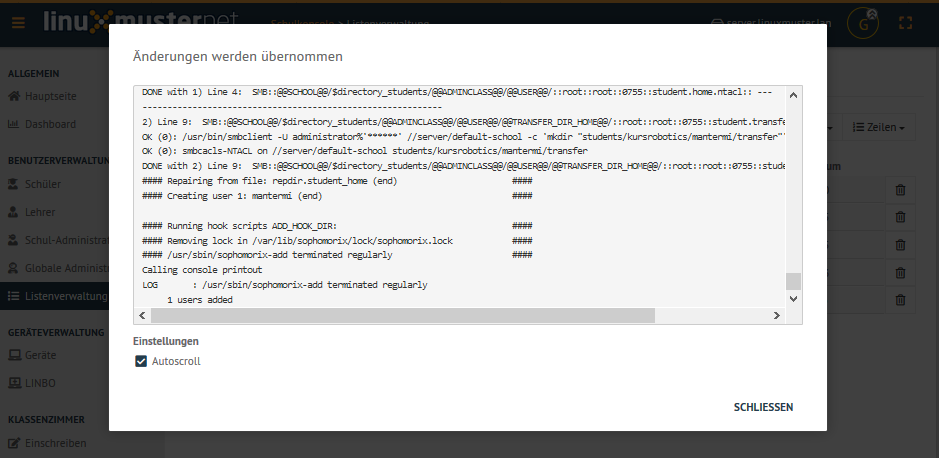
Task: Click the KLASSENZIMMER sidebar heading
Action: 46,420
